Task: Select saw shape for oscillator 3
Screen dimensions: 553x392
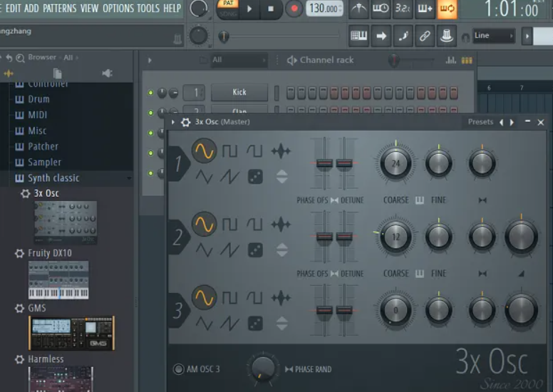Action: point(229,323)
